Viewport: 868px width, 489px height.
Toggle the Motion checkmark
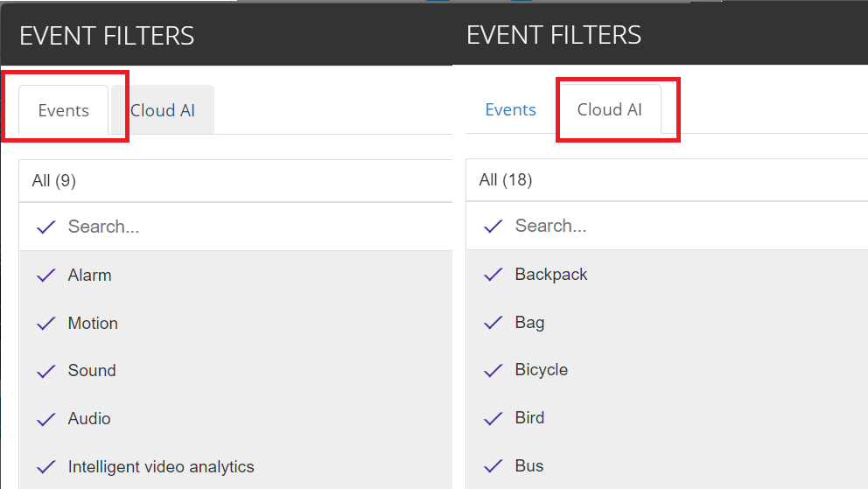coord(46,324)
